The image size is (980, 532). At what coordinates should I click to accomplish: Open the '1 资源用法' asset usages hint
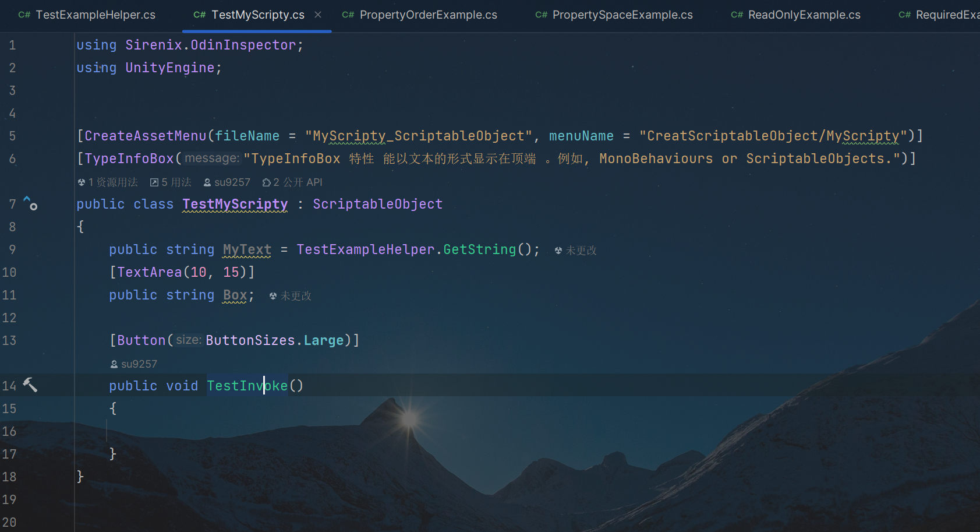108,182
